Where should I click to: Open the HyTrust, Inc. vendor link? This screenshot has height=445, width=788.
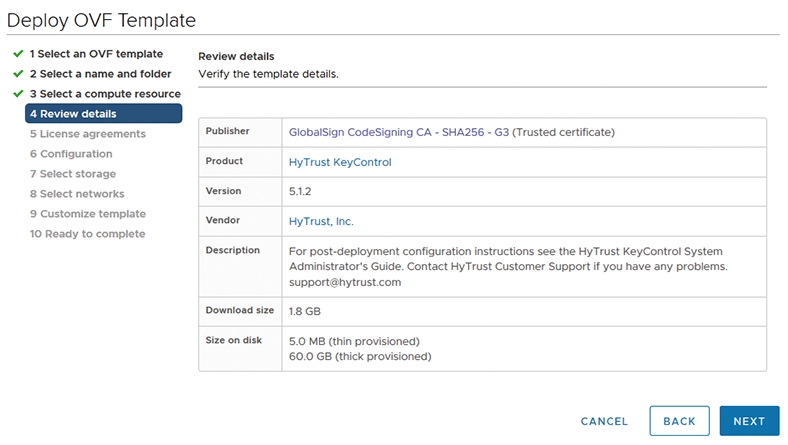click(x=321, y=221)
